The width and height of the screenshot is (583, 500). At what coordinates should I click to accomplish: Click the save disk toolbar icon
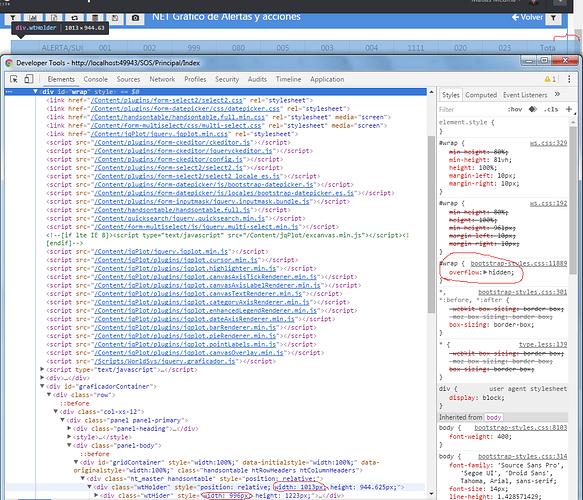pos(115,18)
